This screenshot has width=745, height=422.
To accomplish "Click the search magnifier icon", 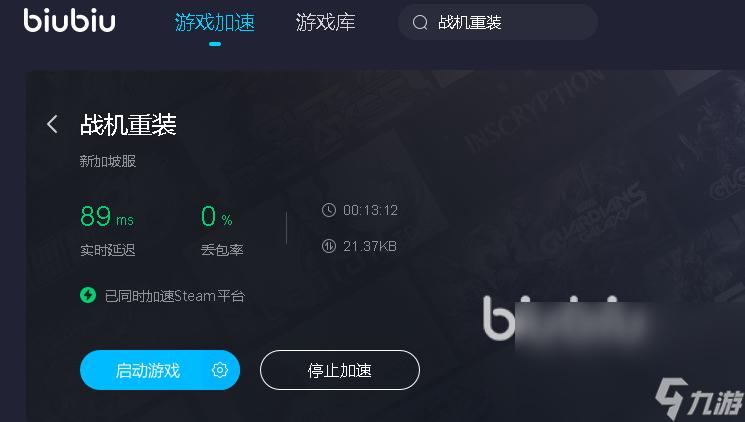I will [420, 22].
